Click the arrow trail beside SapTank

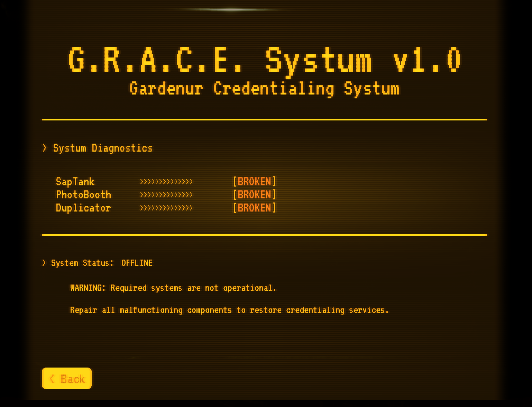tap(166, 182)
